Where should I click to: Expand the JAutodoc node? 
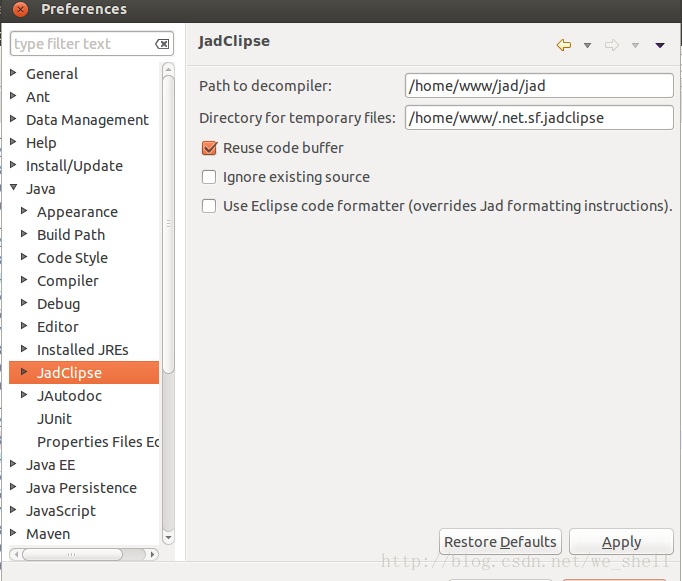[24, 395]
